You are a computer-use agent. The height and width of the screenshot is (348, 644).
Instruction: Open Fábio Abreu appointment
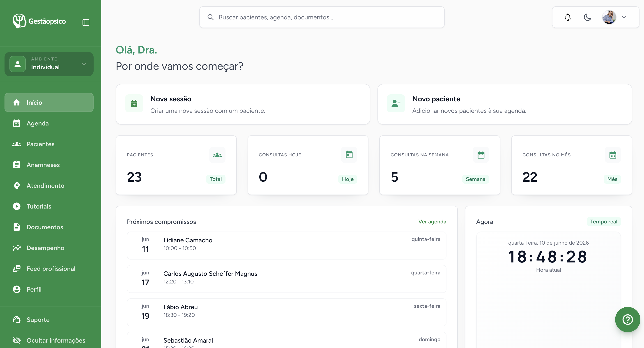[x=287, y=312]
